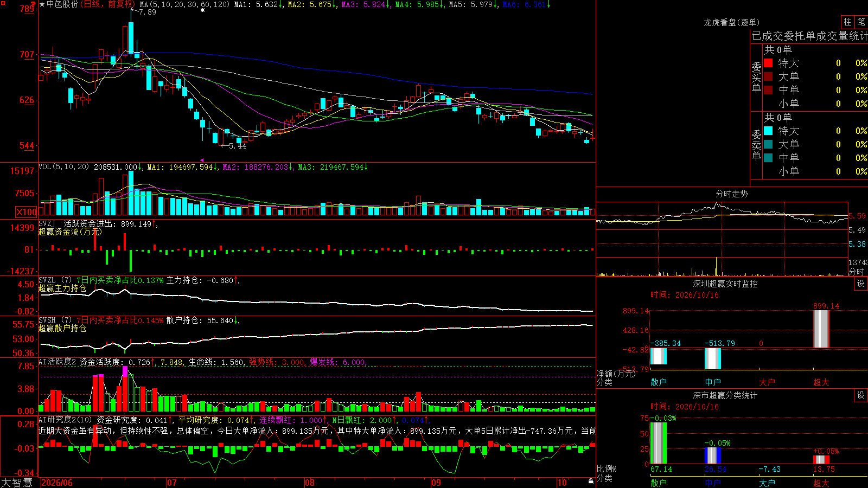Click the 中户 -513.79 bar in 实时监控
Screen dimensions: 868x488
pos(713,359)
